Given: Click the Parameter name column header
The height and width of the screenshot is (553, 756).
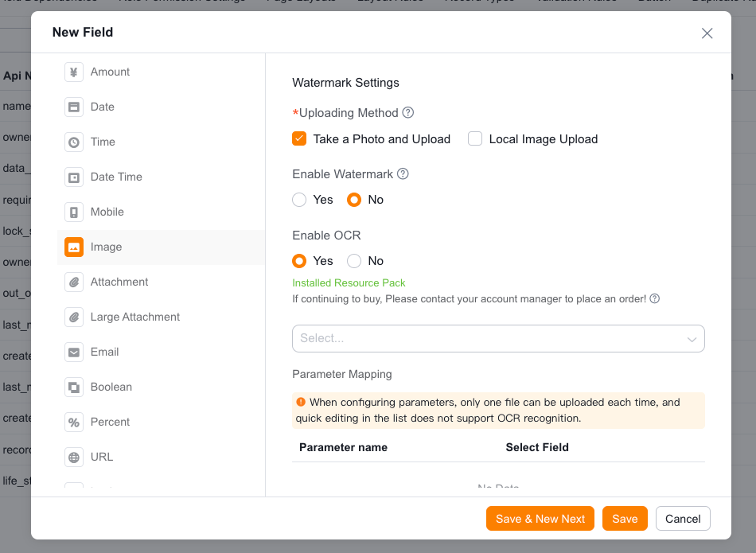Looking at the screenshot, I should point(343,447).
